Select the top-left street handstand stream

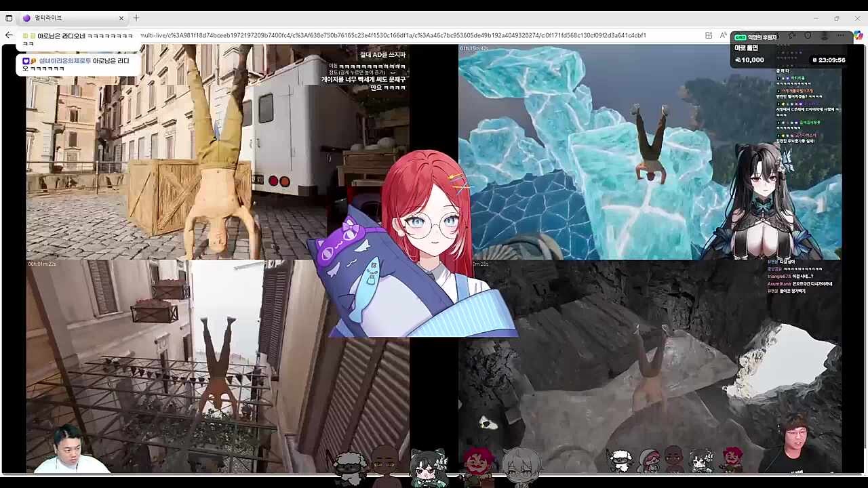coord(218,152)
